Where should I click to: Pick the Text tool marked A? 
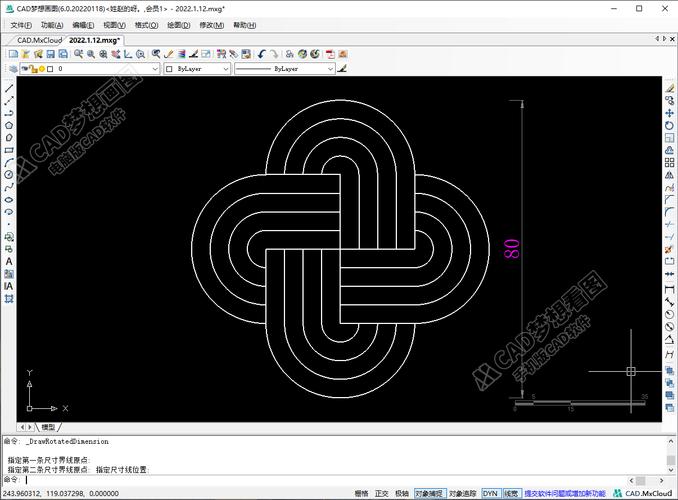9,261
